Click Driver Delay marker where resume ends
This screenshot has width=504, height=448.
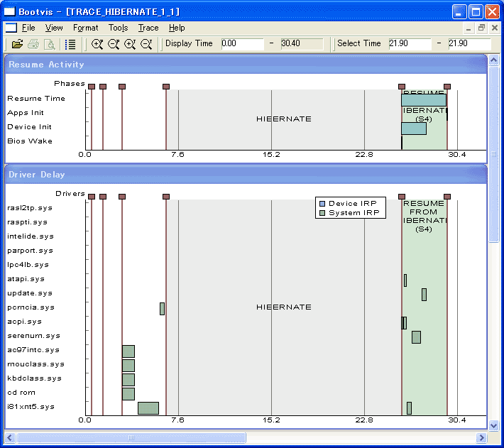point(447,197)
